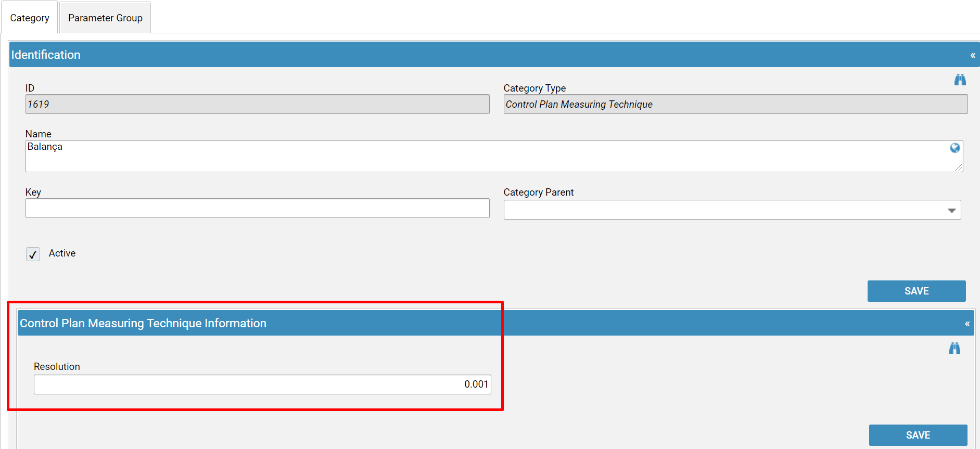
Task: Switch to the Category tab
Action: click(x=30, y=18)
